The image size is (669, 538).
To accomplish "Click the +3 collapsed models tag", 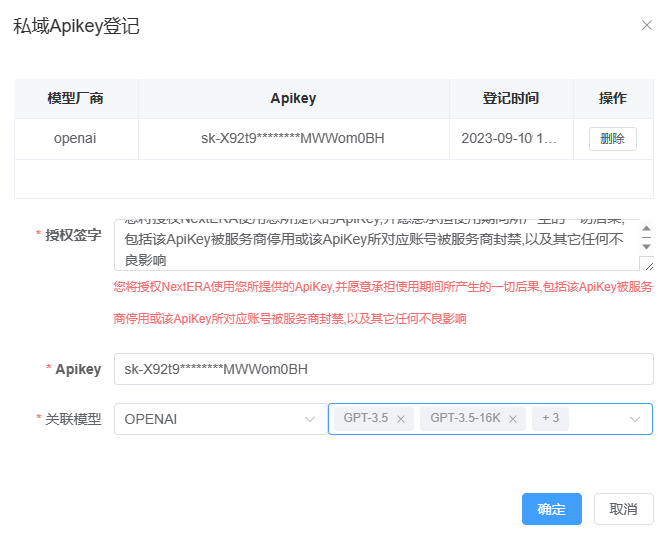I will [550, 418].
